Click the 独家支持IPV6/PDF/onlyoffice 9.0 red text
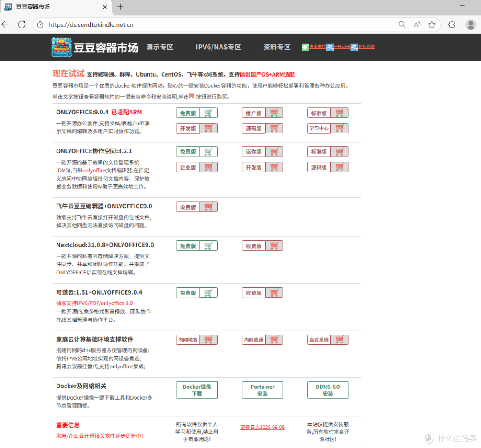This screenshot has width=481, height=448. (x=94, y=303)
